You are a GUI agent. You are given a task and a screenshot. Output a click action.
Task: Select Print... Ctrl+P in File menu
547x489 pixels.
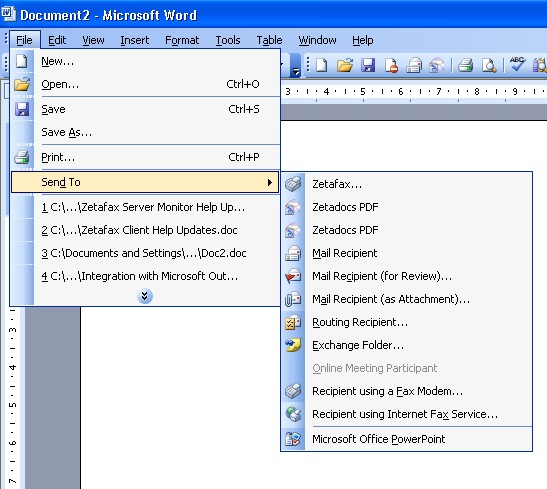145,157
